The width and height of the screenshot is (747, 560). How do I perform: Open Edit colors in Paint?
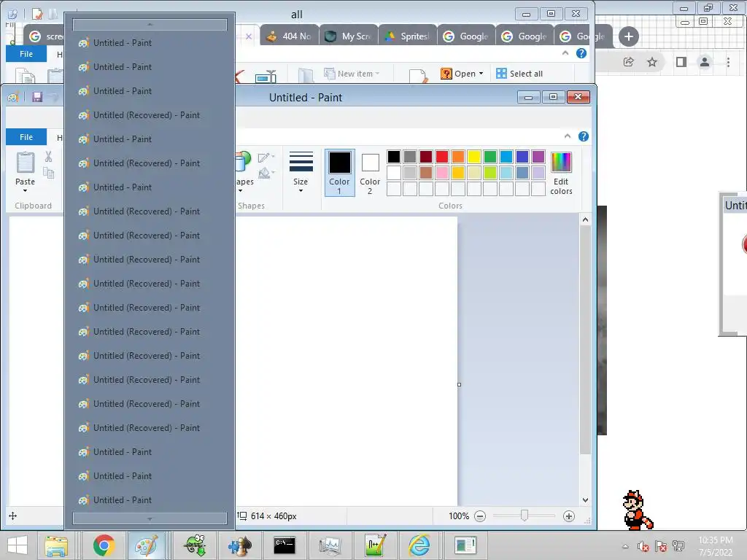[x=561, y=174]
